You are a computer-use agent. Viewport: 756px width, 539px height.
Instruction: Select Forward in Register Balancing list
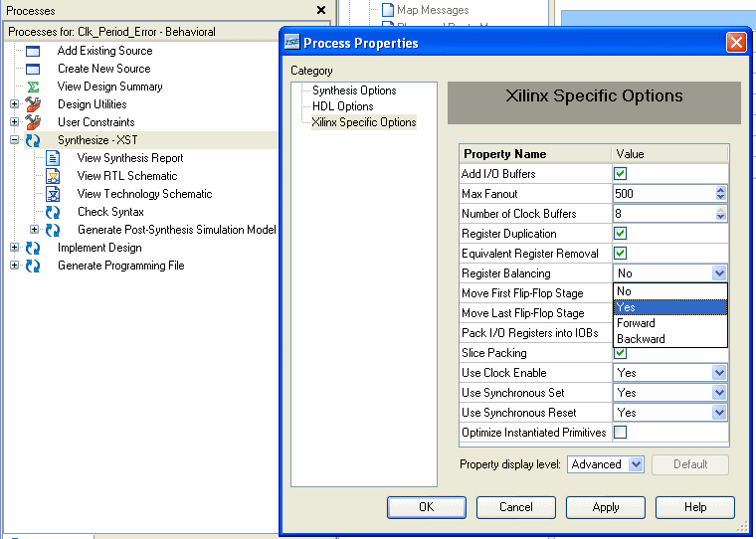pyautogui.click(x=636, y=323)
